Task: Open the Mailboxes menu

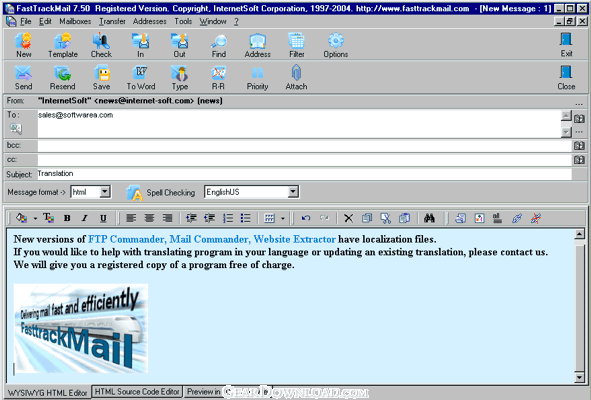Action: click(x=75, y=21)
